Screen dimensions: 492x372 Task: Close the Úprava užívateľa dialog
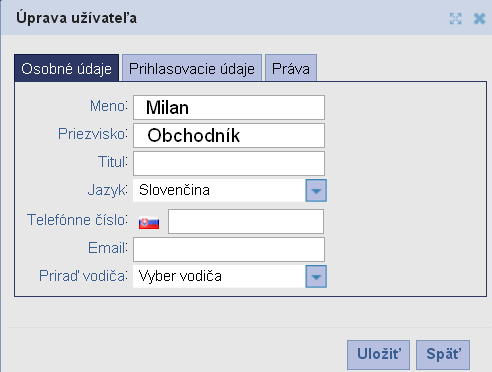(479, 19)
